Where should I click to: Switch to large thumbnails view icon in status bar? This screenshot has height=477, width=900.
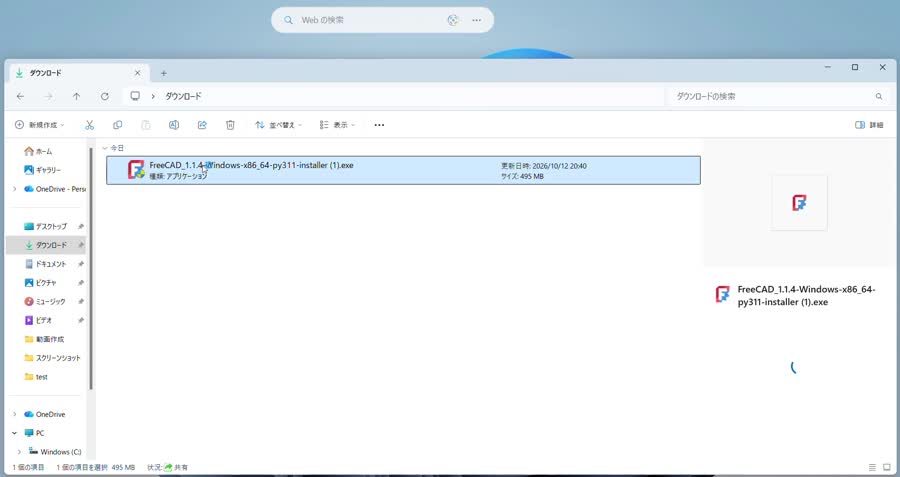coord(887,467)
